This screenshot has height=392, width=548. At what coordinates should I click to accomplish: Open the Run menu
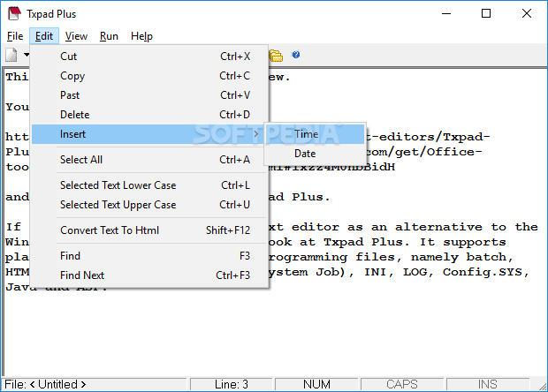pyautogui.click(x=109, y=36)
